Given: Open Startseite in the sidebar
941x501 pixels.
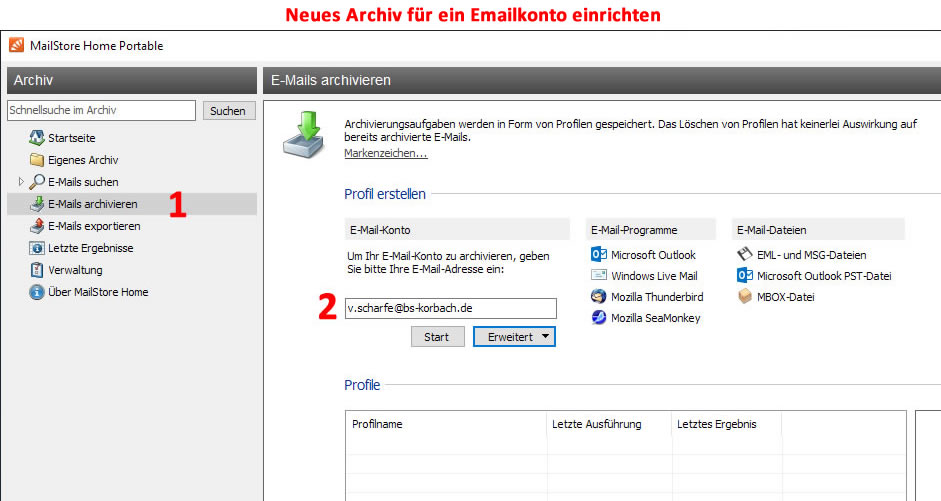Looking at the screenshot, I should click(71, 138).
